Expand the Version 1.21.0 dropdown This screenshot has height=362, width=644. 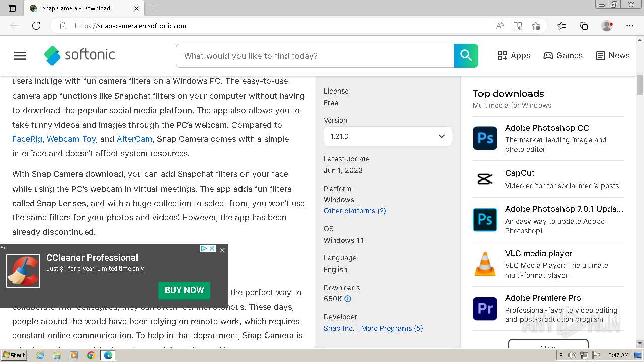pos(387,136)
